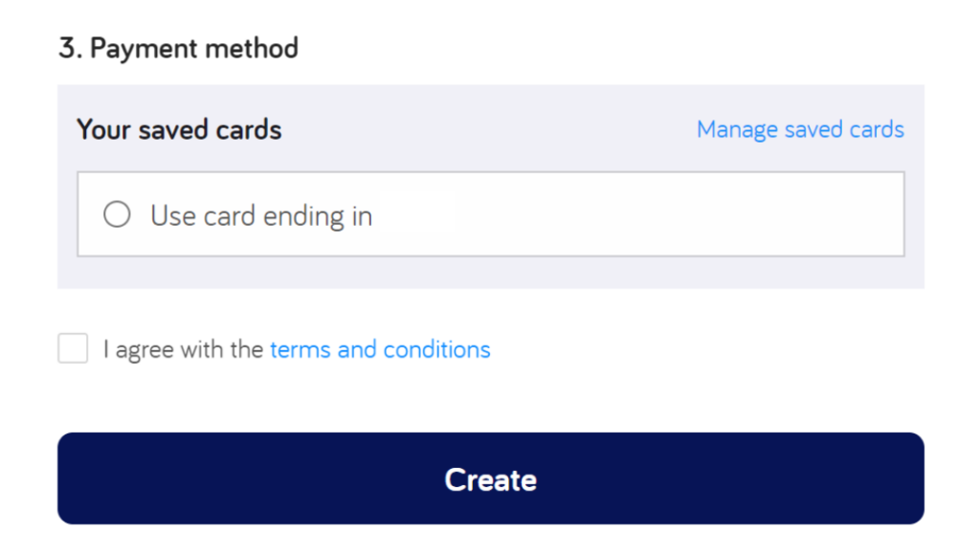Screen dimensions: 980x555
Task: View your saved cards management page
Action: click(800, 129)
